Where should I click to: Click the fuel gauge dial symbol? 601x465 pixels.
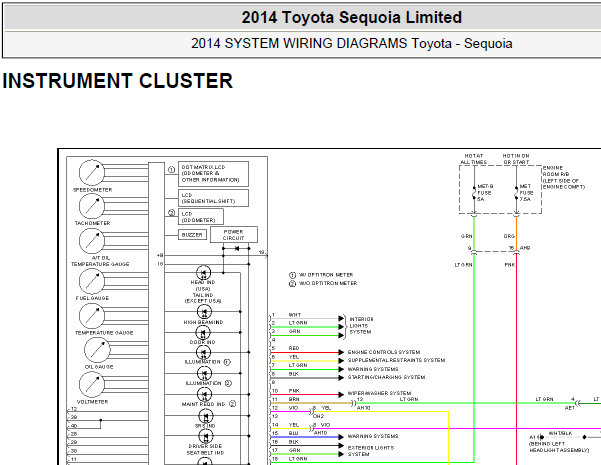point(92,281)
